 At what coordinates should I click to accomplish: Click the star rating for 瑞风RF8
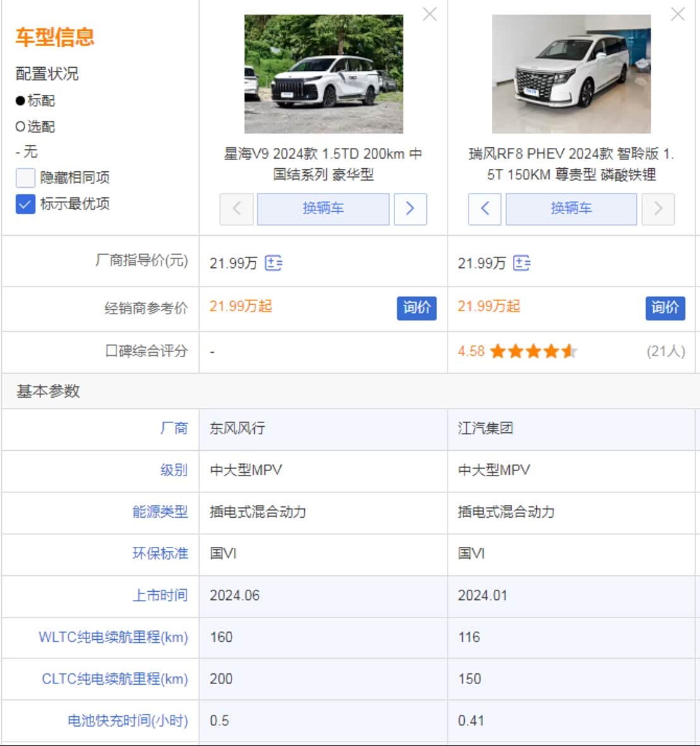(534, 352)
